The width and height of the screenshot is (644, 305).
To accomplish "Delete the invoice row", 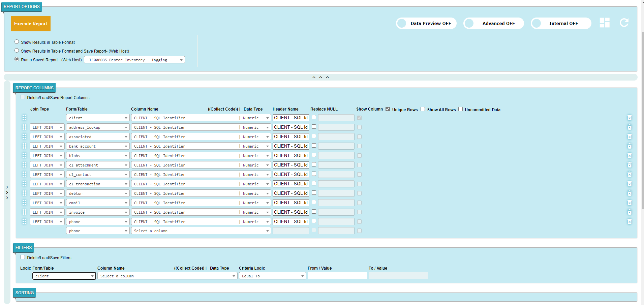I will [629, 212].
